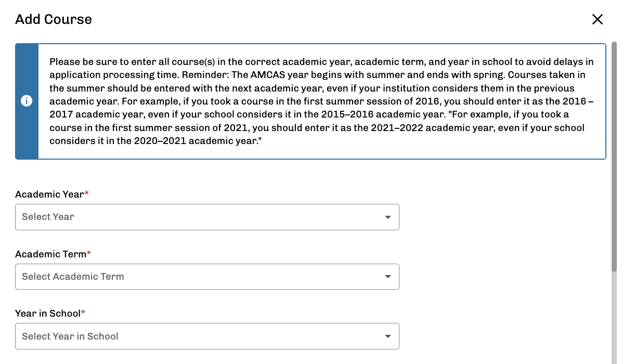
Task: Click the dialog's vertical scrollbar
Action: coord(614,156)
